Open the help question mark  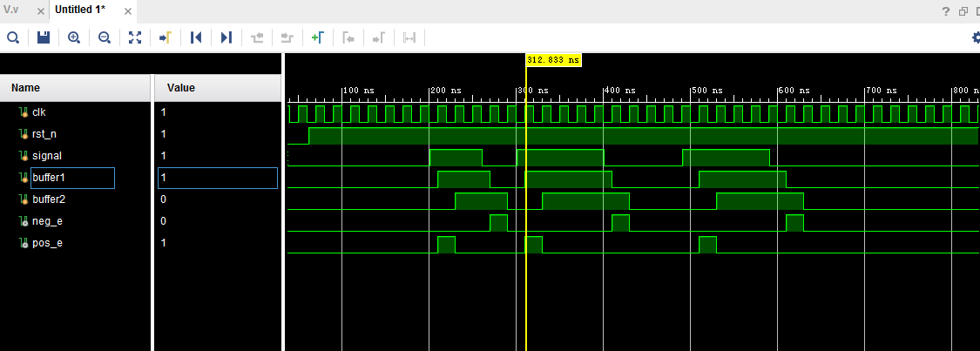[946, 11]
